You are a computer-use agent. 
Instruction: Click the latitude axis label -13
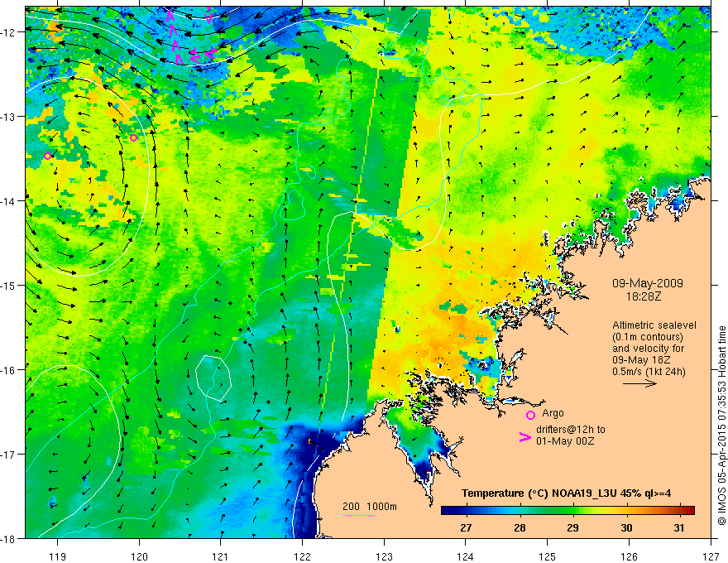pyautogui.click(x=9, y=116)
